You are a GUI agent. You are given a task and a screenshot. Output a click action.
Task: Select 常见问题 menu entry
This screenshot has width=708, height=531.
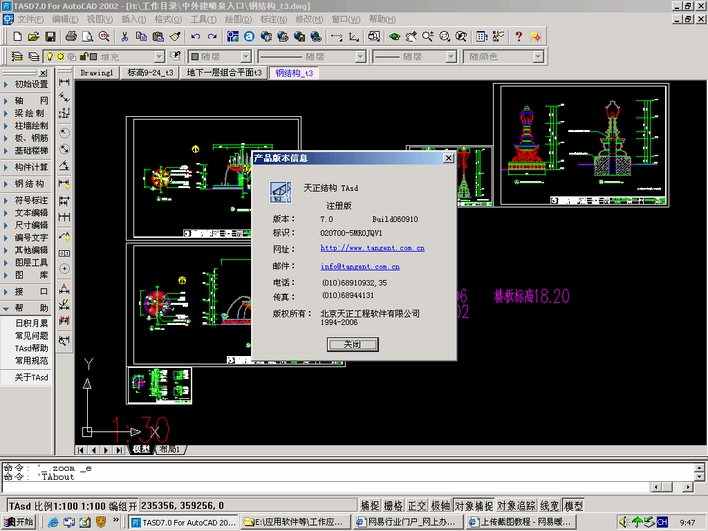(x=31, y=335)
